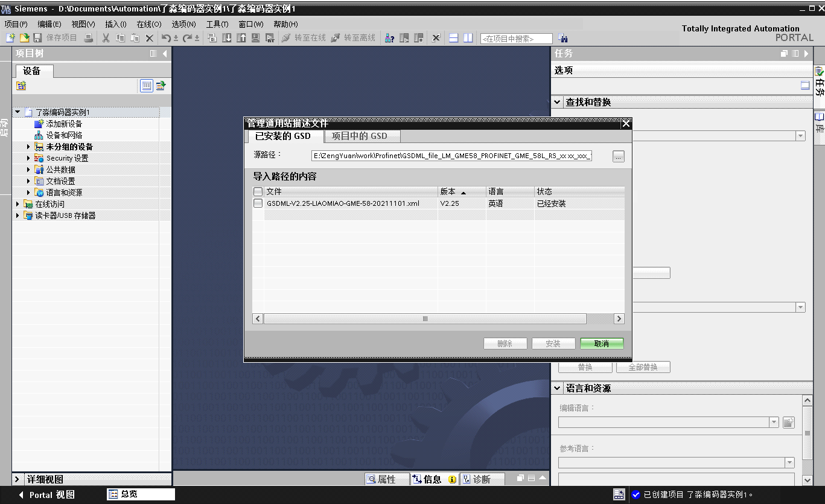Expand the 在线访问 tree node
Screen dimensions: 825x504
coord(18,204)
